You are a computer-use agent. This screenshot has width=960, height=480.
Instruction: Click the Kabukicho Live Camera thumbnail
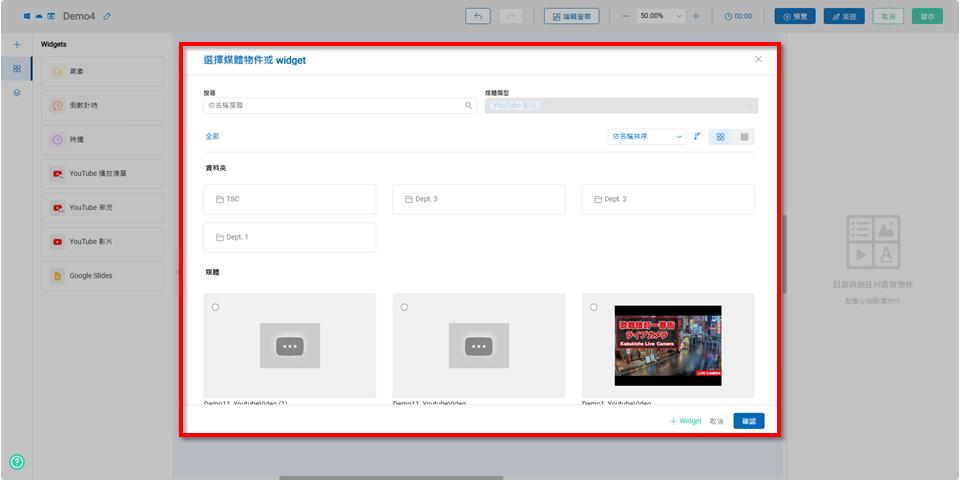[667, 345]
